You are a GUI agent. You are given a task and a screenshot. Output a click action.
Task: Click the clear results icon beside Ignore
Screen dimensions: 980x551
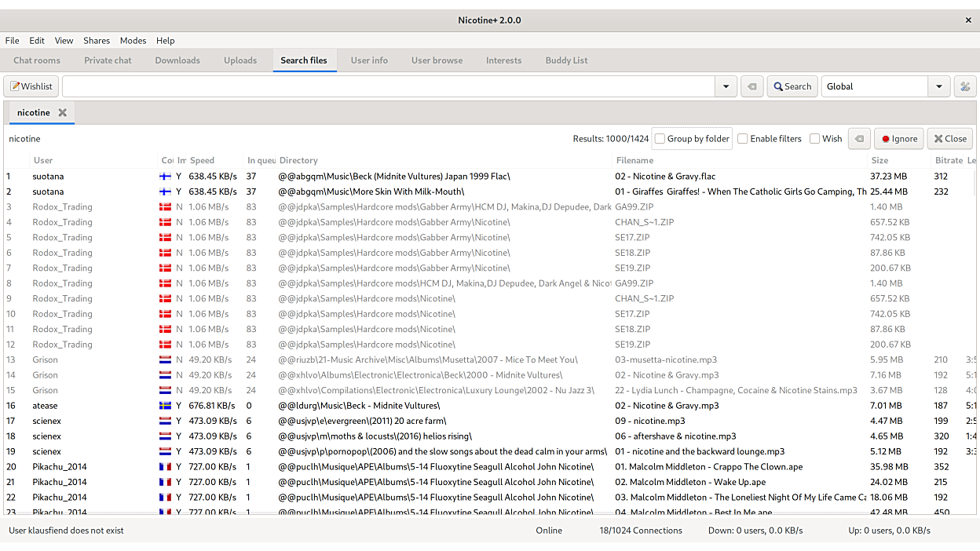pos(859,139)
